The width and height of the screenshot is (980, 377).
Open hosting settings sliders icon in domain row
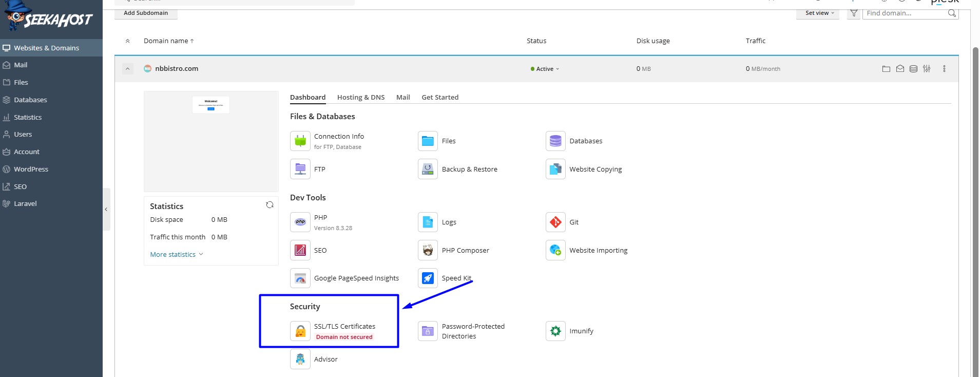point(927,69)
